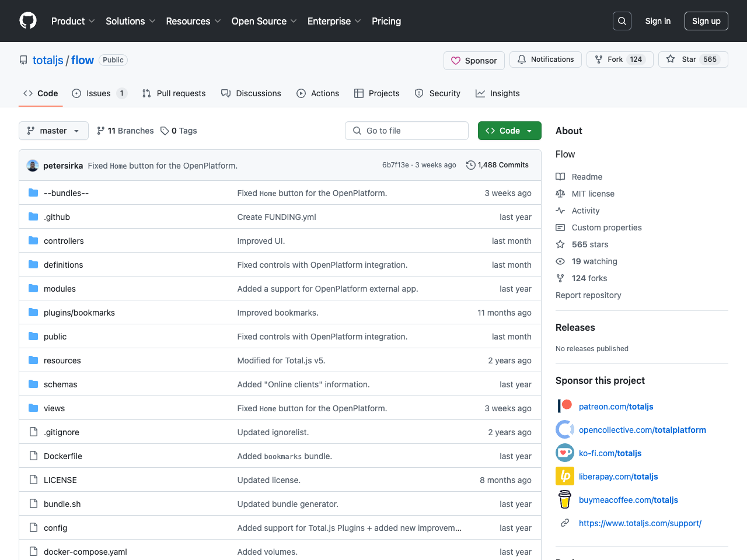The image size is (747, 560).
Task: Open the opencollective.com/totalplatform link
Action: (643, 430)
